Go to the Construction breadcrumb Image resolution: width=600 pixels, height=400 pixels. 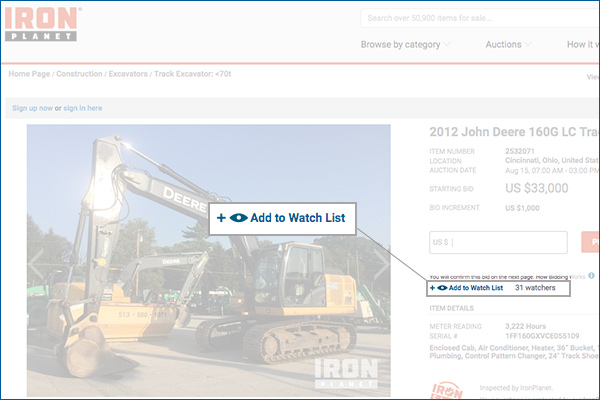pyautogui.click(x=79, y=74)
